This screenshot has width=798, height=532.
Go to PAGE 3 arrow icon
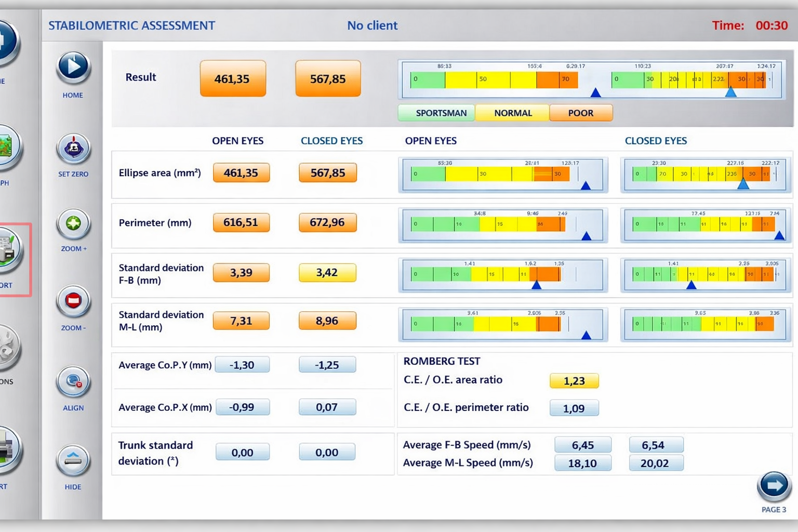coord(774,486)
